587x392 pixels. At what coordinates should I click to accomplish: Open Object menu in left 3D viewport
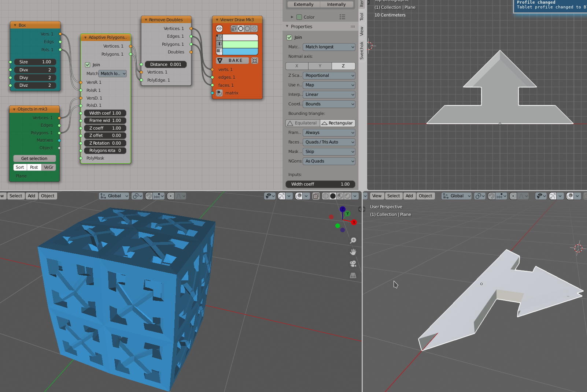tap(48, 196)
